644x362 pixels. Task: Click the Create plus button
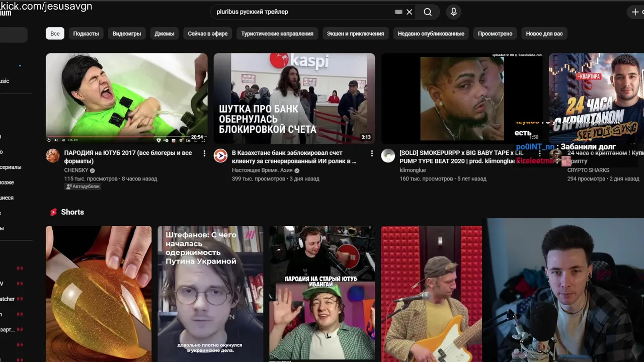tap(635, 12)
